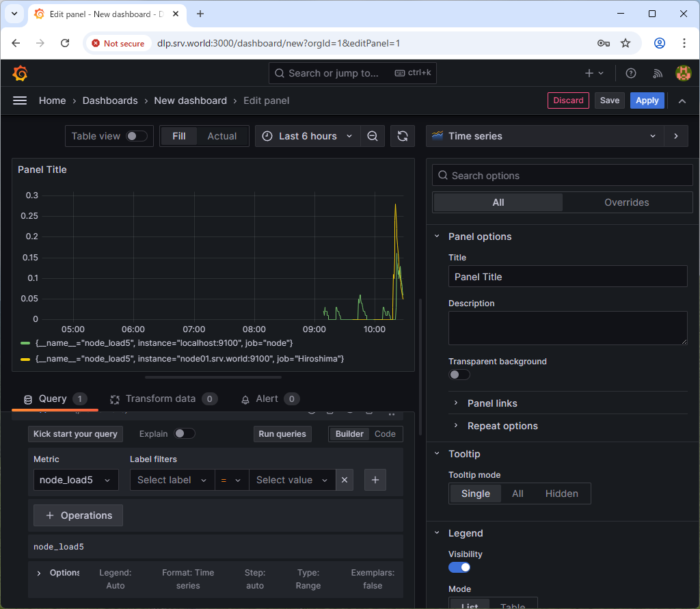This screenshot has width=700, height=609.
Task: Collapse the Panel options section
Action: [437, 236]
